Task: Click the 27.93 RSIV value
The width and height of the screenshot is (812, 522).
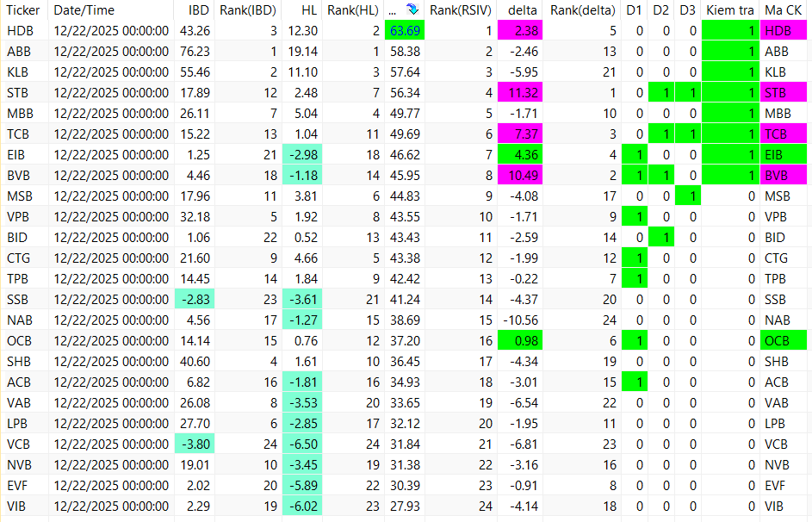Action: 405,507
